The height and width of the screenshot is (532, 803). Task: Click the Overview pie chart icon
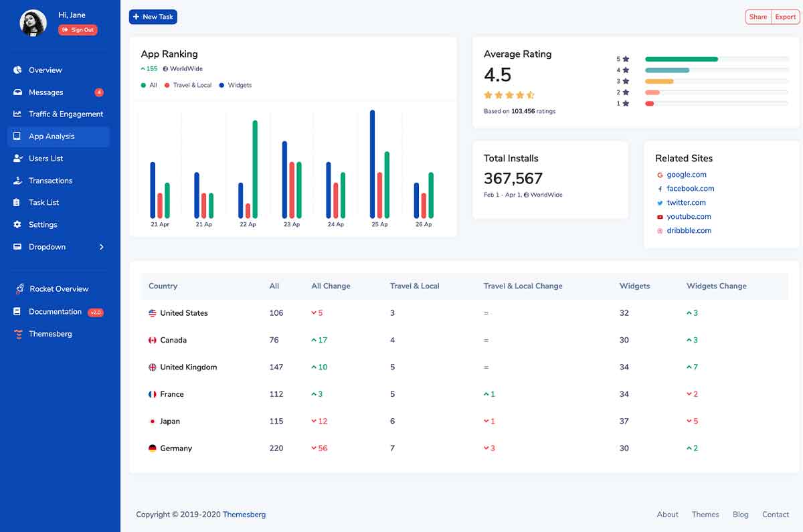tap(17, 70)
